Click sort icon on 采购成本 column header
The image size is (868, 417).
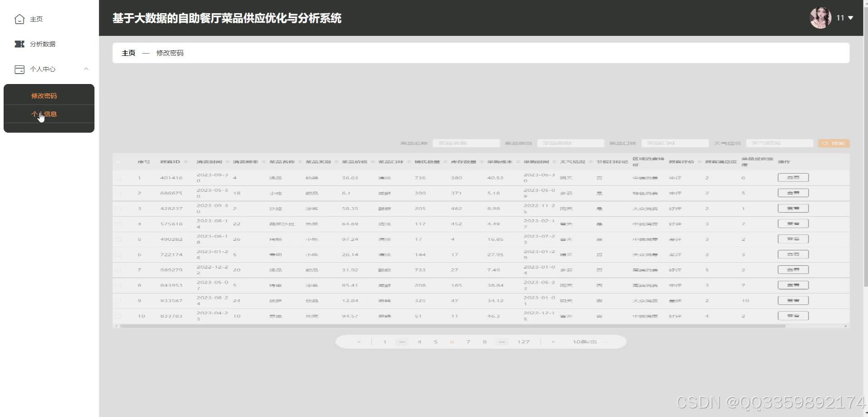coord(518,162)
